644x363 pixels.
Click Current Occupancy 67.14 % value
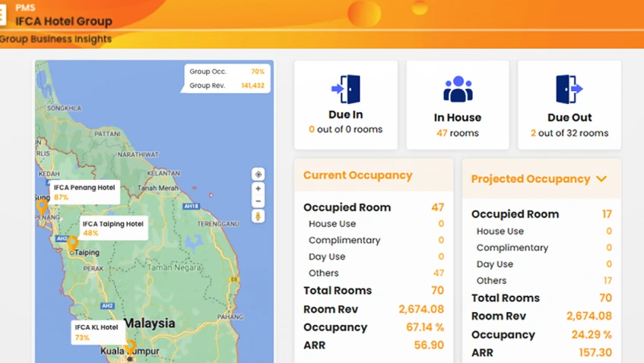[425, 327]
